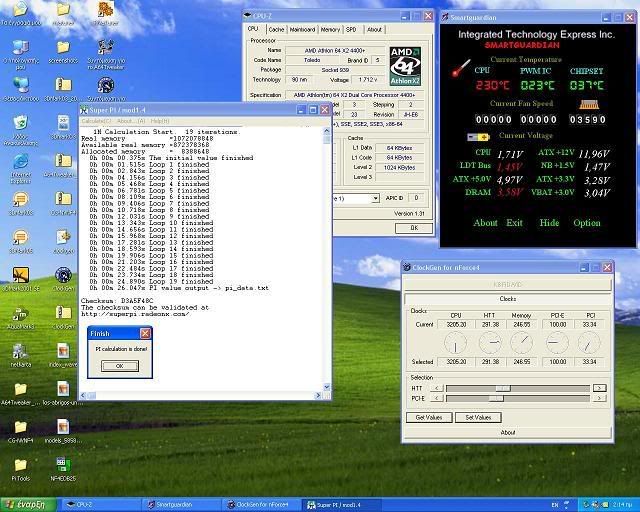Click the Clocks button in ClockGen

click(x=508, y=299)
